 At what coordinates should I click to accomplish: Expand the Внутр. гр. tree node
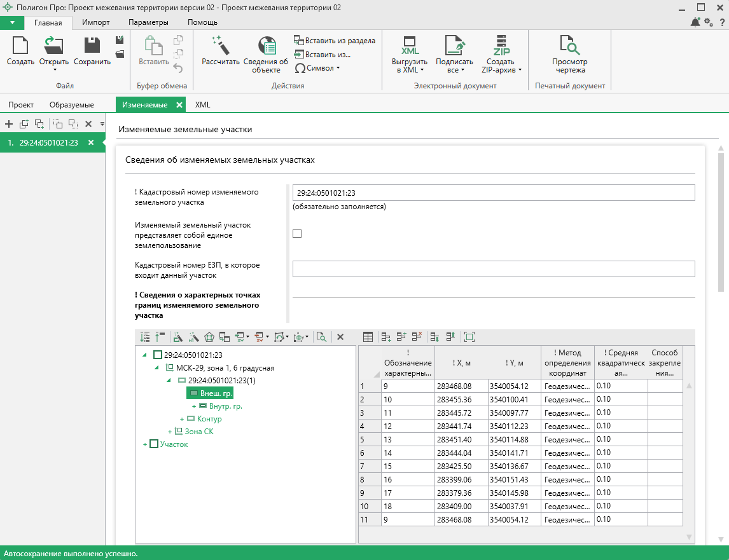[194, 406]
